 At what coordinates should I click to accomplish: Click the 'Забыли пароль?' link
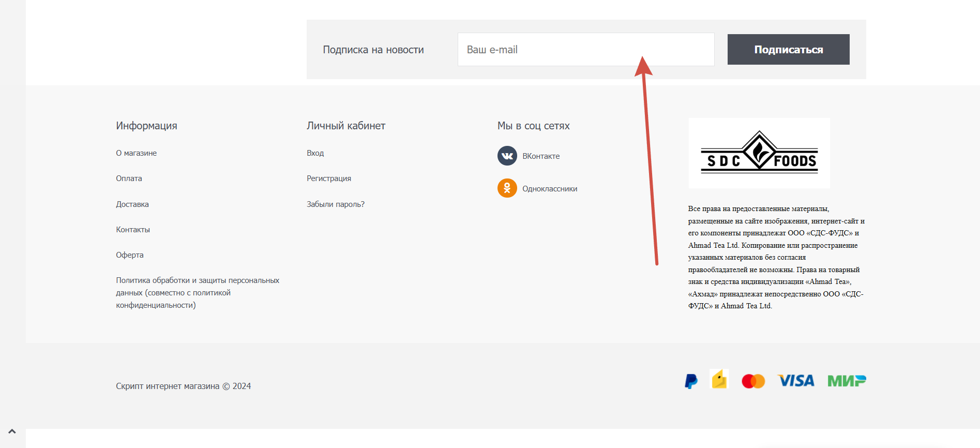(336, 204)
